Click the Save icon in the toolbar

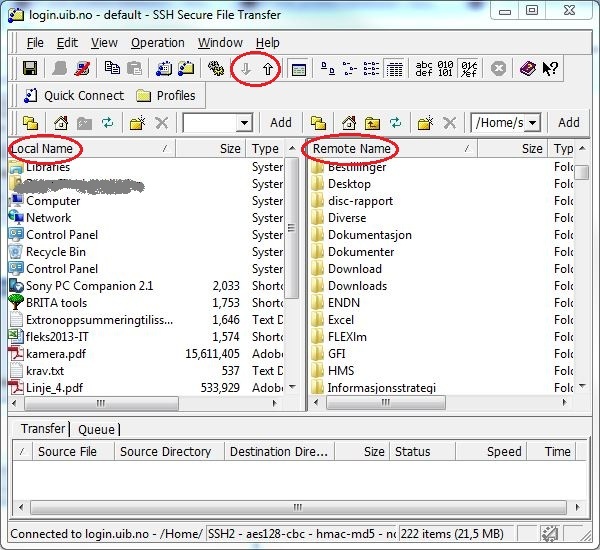[29, 69]
